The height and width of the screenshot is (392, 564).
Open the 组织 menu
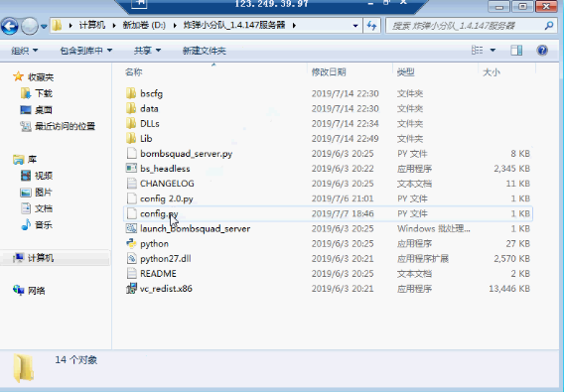tap(25, 51)
